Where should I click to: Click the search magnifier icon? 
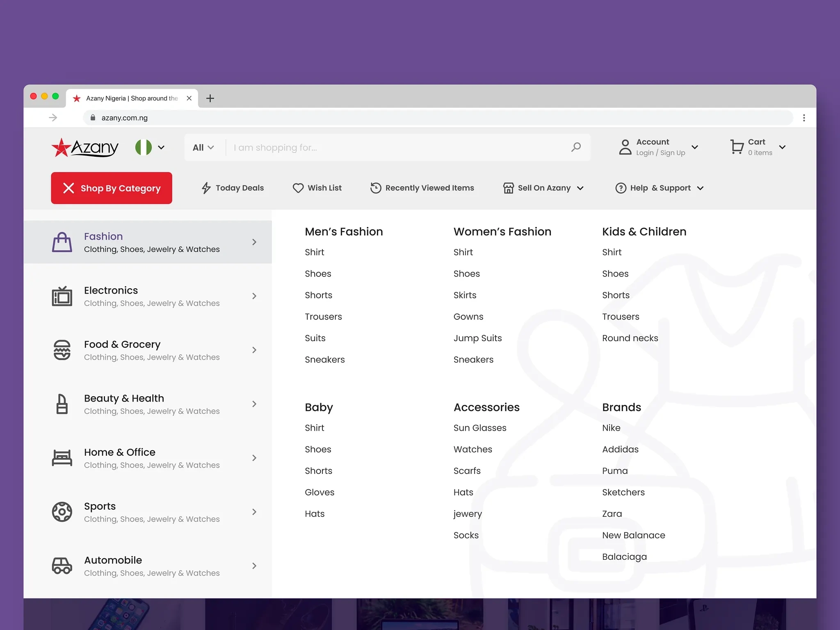coord(576,147)
